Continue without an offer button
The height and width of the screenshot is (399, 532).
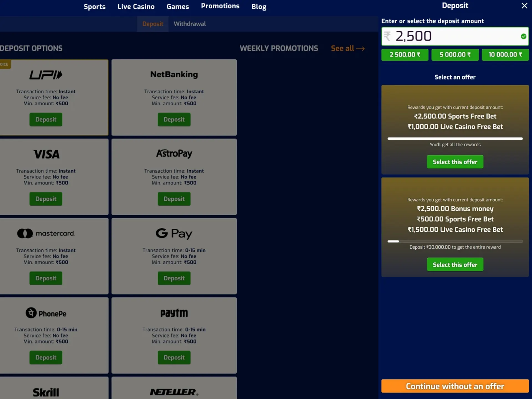pos(455,386)
